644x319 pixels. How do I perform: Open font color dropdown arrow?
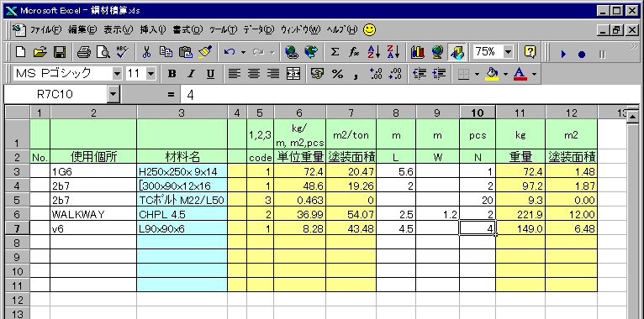coord(534,74)
